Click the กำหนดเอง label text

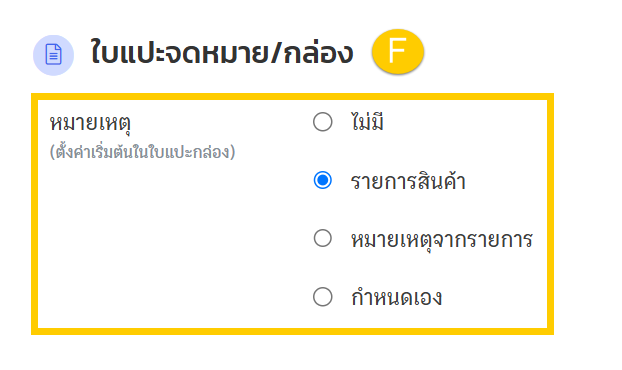396,297
